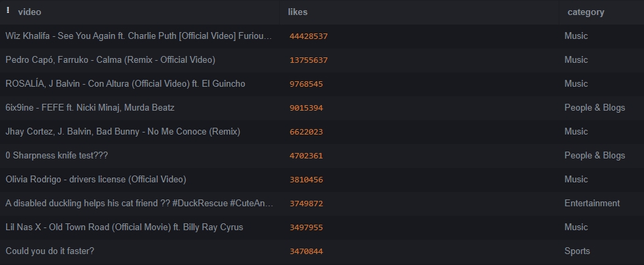Select Olivia Rodrigo drivers license row

coord(322,180)
